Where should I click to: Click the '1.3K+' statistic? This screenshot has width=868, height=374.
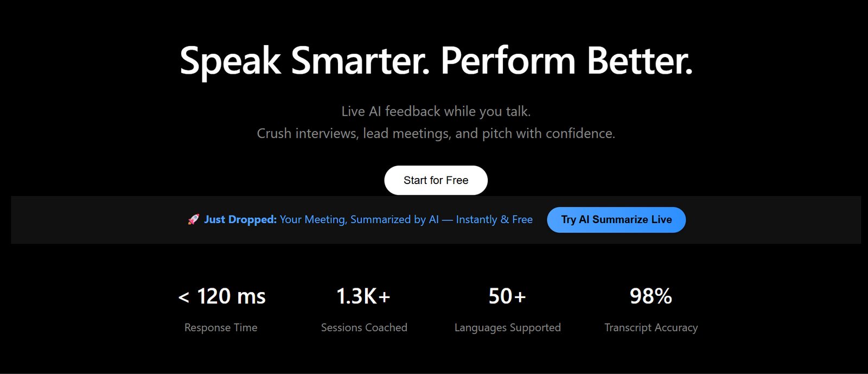click(x=363, y=296)
